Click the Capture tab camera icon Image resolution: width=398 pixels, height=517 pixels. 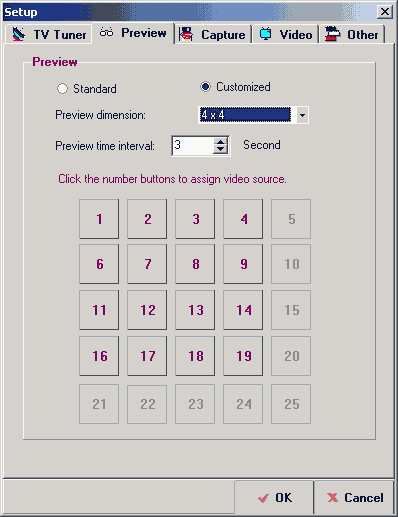[x=186, y=34]
